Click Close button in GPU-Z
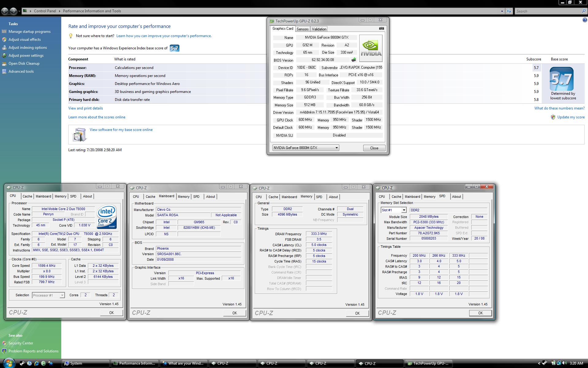Image resolution: width=588 pixels, height=368 pixels. [x=374, y=148]
